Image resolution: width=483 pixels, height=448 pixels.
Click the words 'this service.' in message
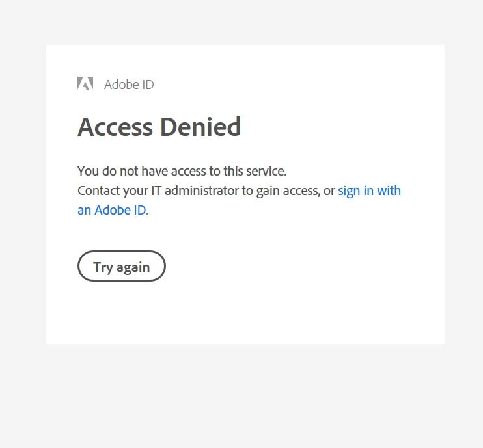(x=255, y=171)
